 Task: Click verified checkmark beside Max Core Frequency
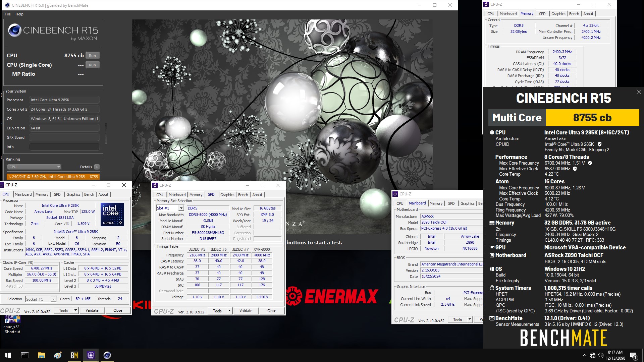(590, 163)
